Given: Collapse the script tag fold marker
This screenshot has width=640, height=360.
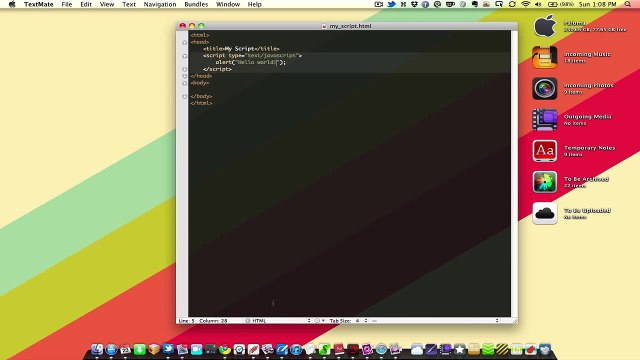Looking at the screenshot, I should click(184, 56).
